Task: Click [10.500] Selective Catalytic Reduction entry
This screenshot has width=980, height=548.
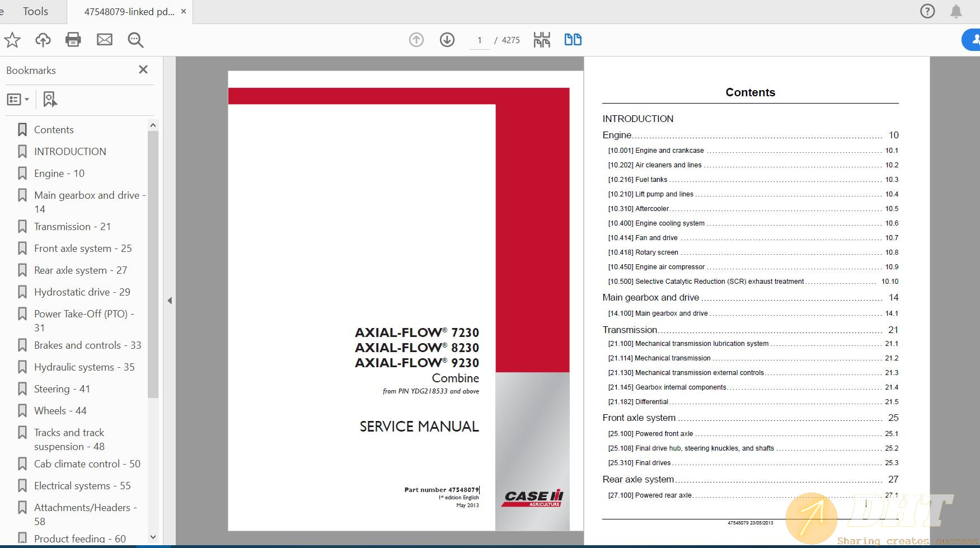Action: pos(753,282)
